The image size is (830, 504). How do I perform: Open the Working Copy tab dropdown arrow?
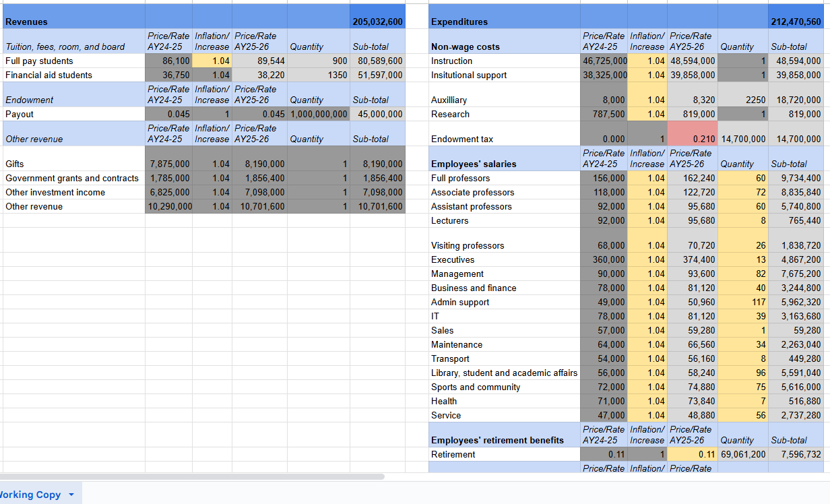[71, 495]
